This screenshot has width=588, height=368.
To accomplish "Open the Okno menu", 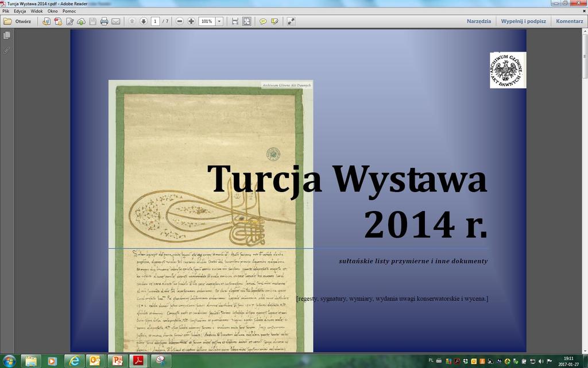I will coord(52,11).
